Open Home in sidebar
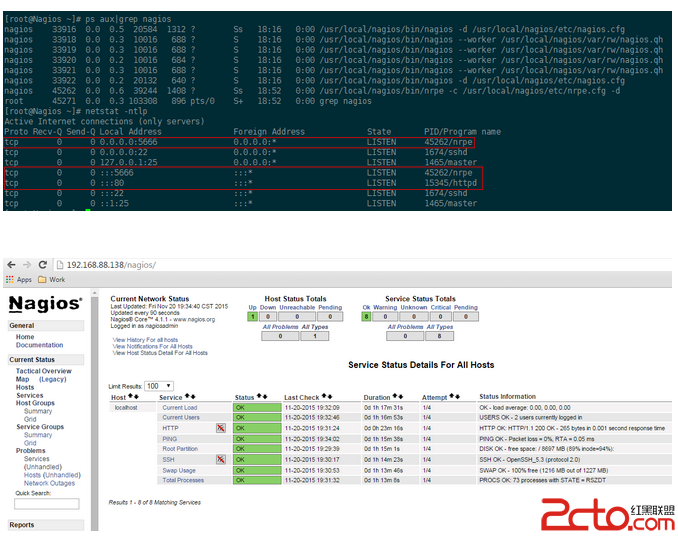This screenshot has height=541, width=678. [25, 337]
